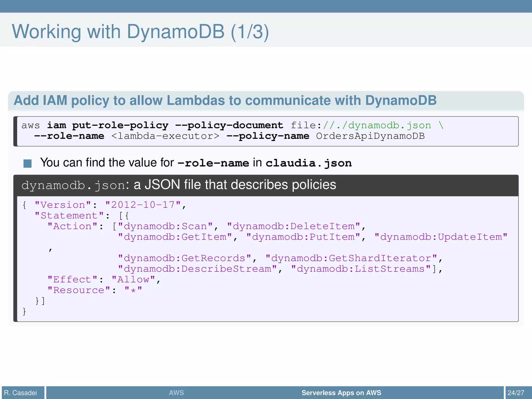Image resolution: width=532 pixels, height=399 pixels.
Task: Click the '--role-name' flag in command box
Action: (69, 136)
